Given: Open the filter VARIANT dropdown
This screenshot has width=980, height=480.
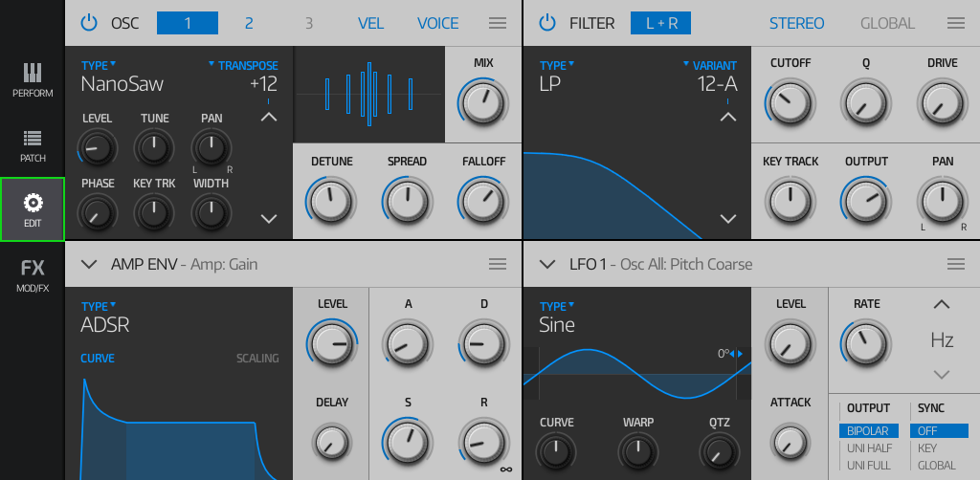Looking at the screenshot, I should pos(713,66).
